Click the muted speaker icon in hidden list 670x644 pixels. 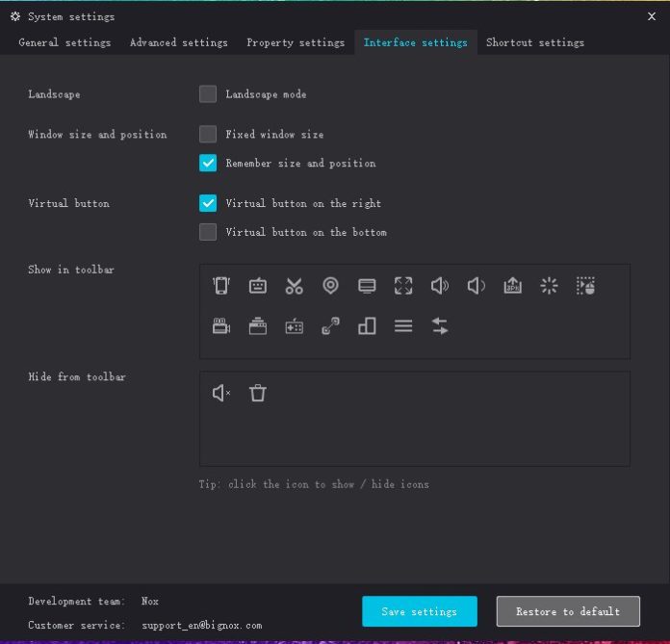click(x=221, y=393)
